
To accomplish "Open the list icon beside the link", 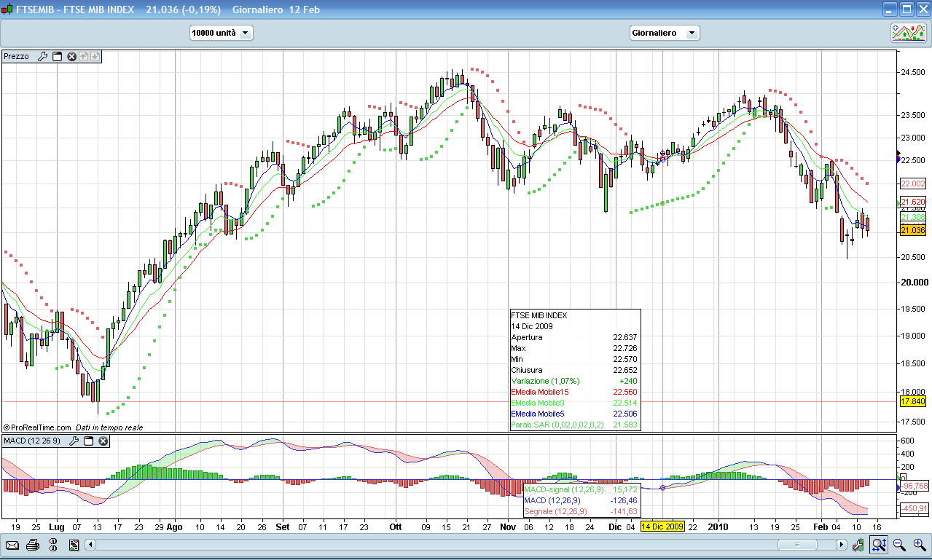I will pyautogui.click(x=74, y=545).
